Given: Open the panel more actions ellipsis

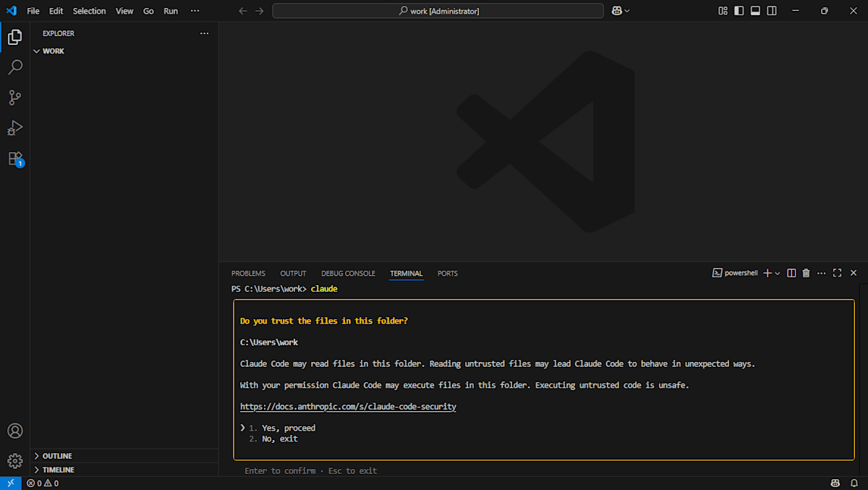Looking at the screenshot, I should 821,273.
